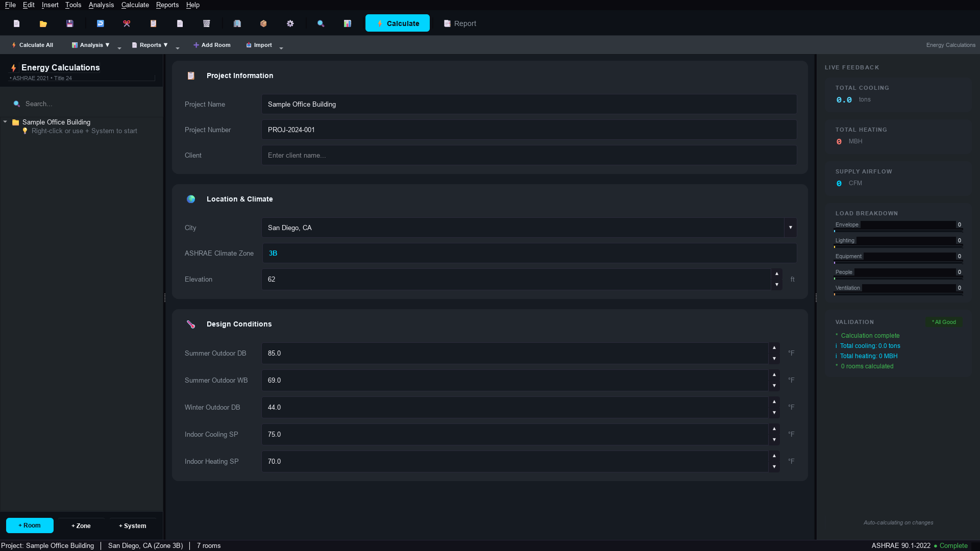Increase the Indoor Heating SP value
This screenshot has width=980, height=551.
(774, 456)
